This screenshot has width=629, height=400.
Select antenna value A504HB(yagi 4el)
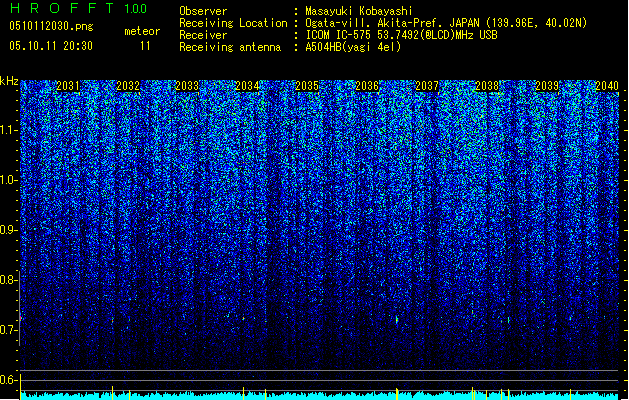353,47
